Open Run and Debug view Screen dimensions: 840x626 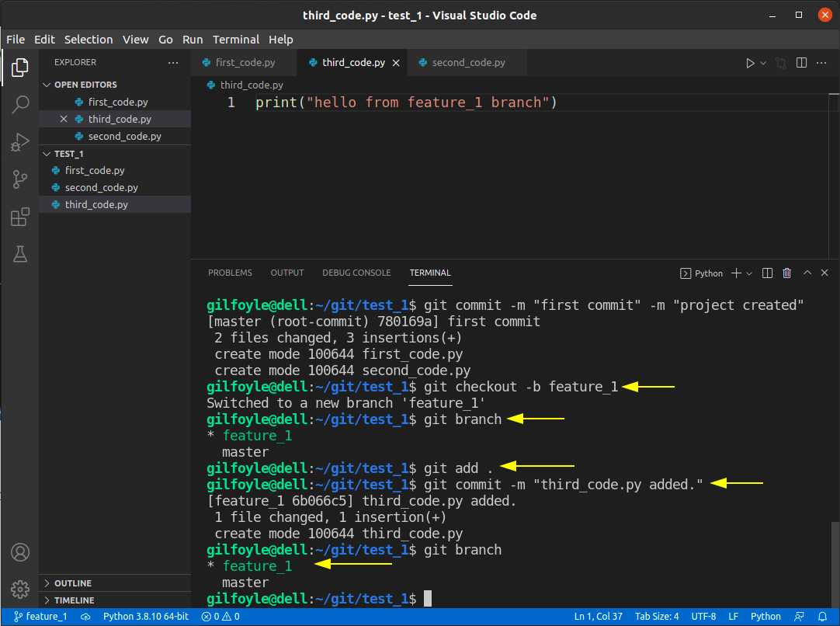tap(20, 142)
